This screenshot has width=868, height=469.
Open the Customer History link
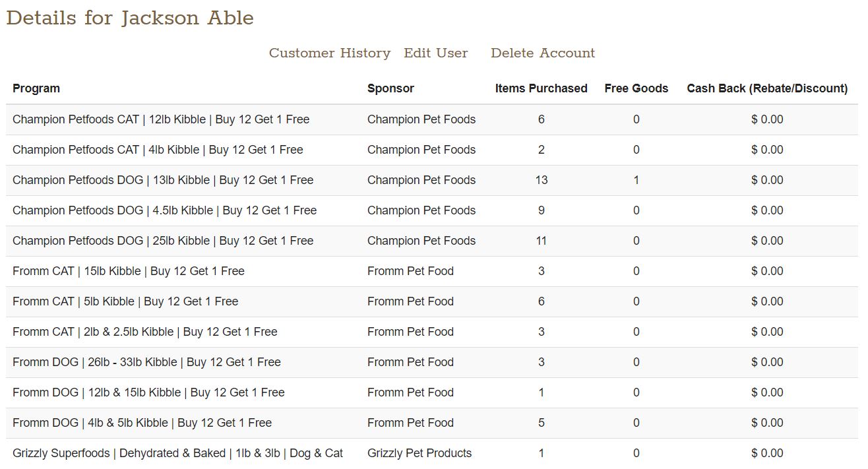[x=329, y=53]
